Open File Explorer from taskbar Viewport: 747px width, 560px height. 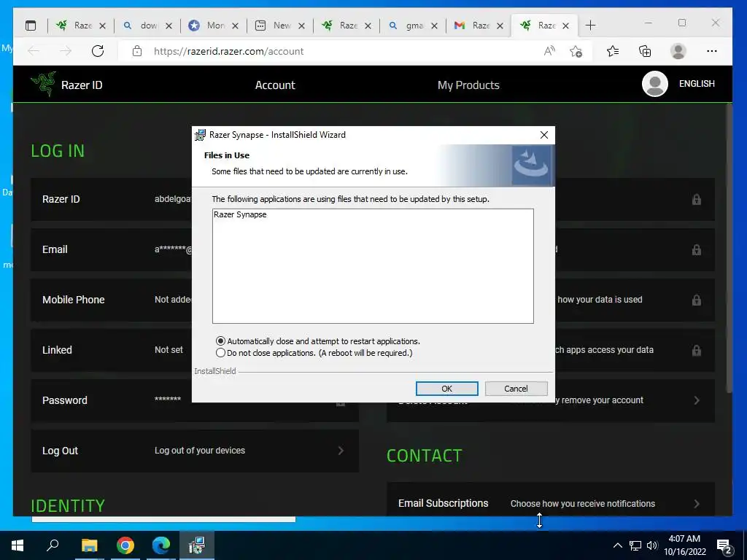[89, 545]
